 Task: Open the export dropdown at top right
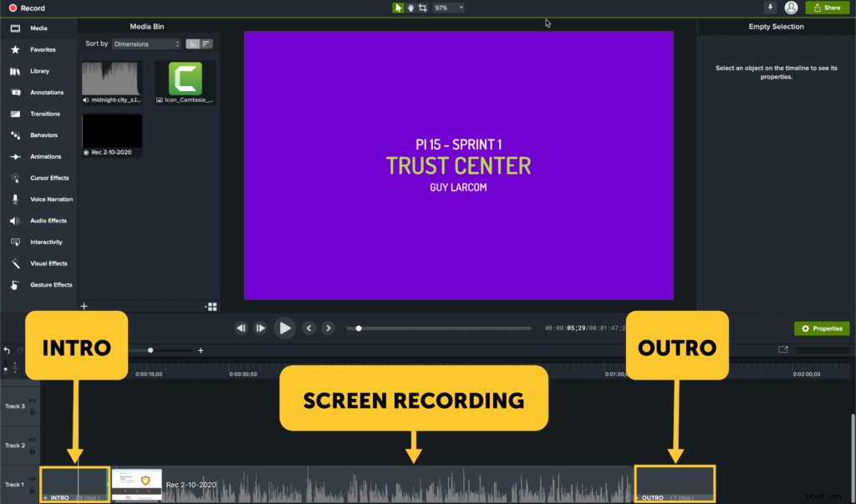(770, 7)
